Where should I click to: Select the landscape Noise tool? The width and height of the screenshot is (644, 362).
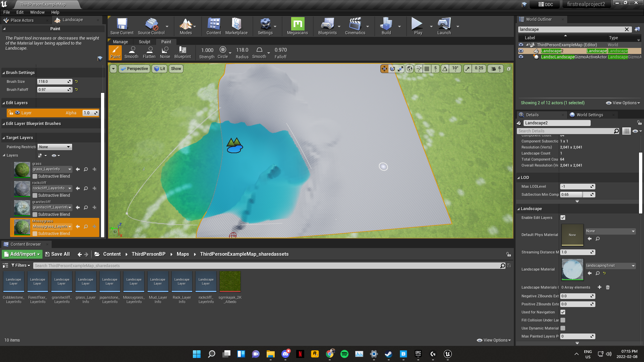[165, 53]
